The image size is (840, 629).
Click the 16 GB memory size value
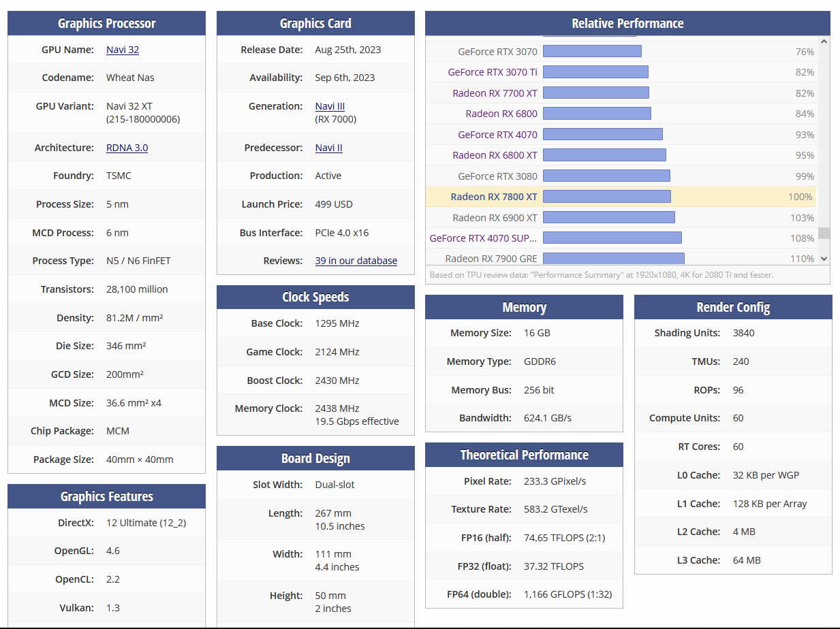coord(537,333)
